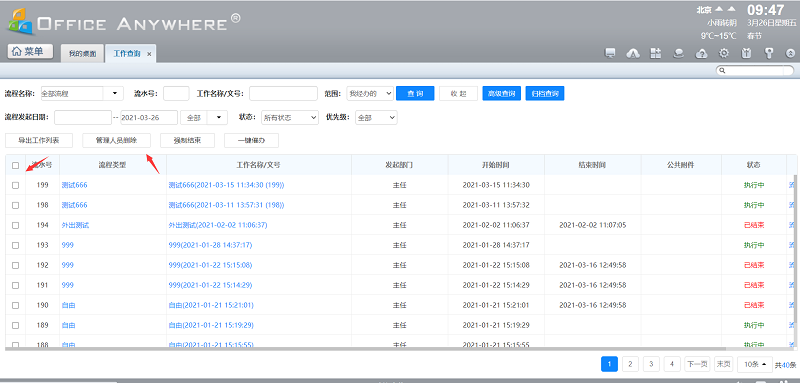Open the desktop monitor icon in the toolbar

(610, 54)
